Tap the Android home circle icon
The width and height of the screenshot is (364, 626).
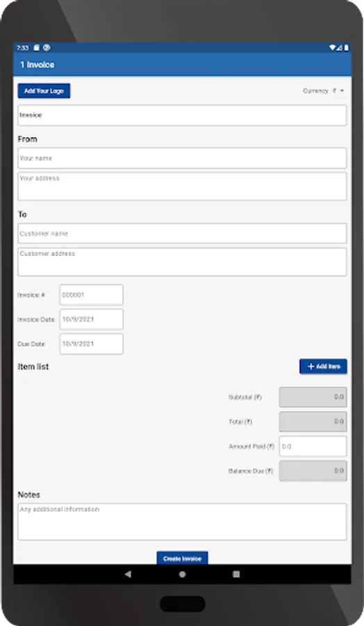point(182,574)
